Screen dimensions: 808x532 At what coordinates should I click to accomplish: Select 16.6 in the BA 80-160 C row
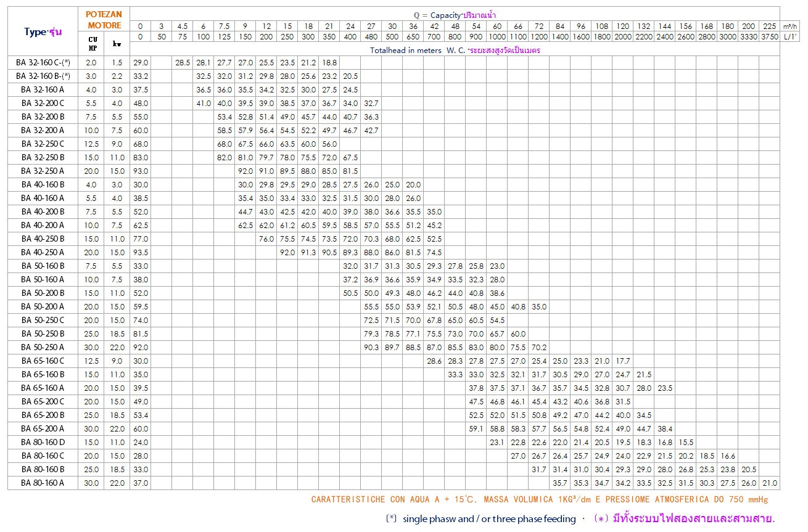click(x=728, y=456)
